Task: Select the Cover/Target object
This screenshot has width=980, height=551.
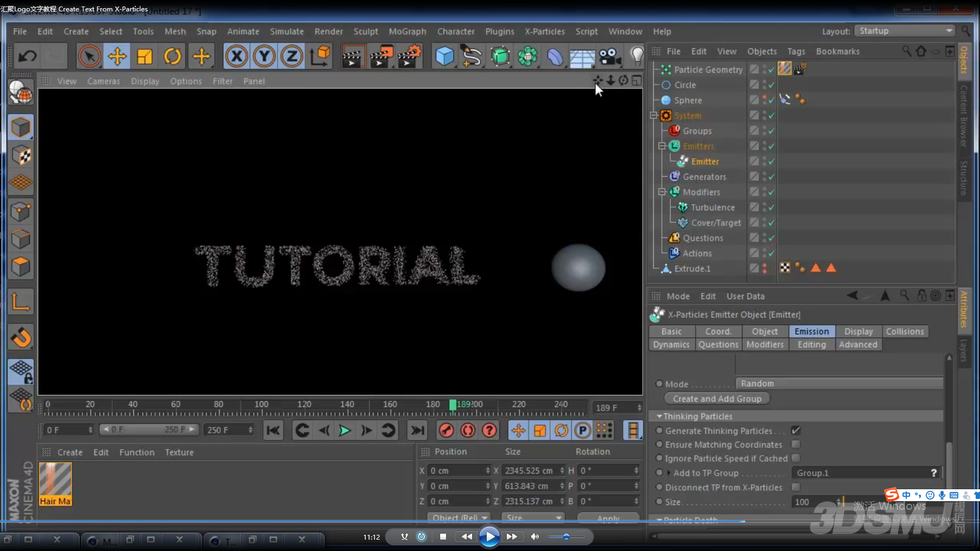Action: tap(715, 222)
